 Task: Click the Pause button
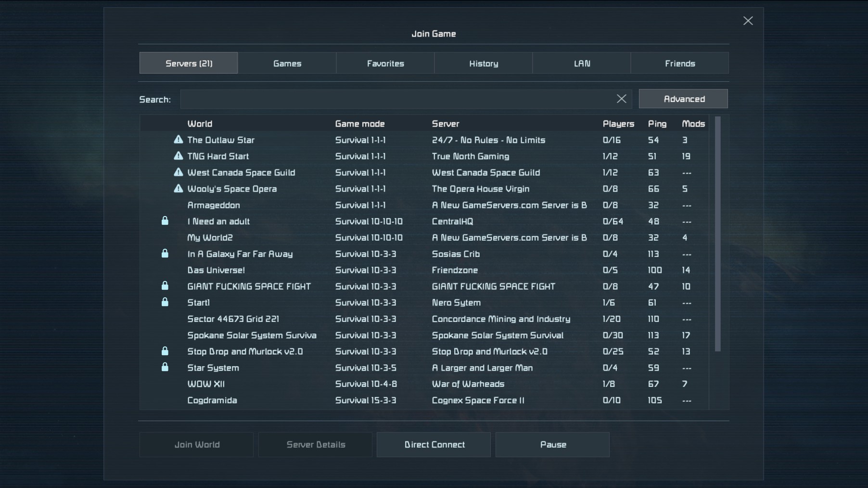[x=552, y=445]
